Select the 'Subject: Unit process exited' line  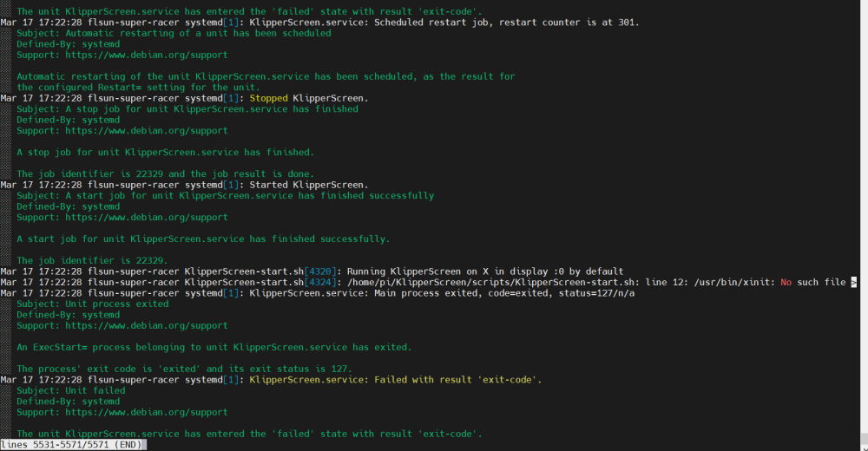pos(93,304)
